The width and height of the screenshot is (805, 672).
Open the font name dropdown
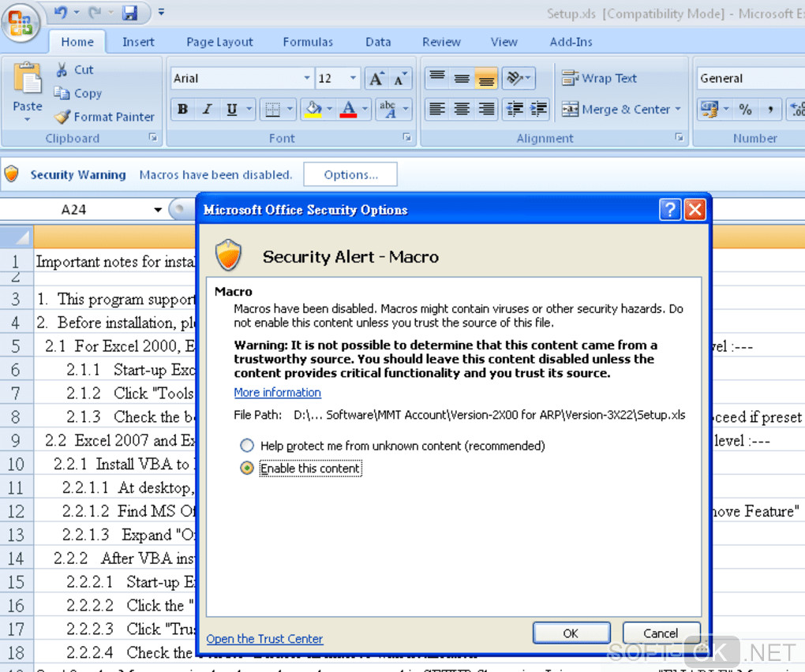306,78
